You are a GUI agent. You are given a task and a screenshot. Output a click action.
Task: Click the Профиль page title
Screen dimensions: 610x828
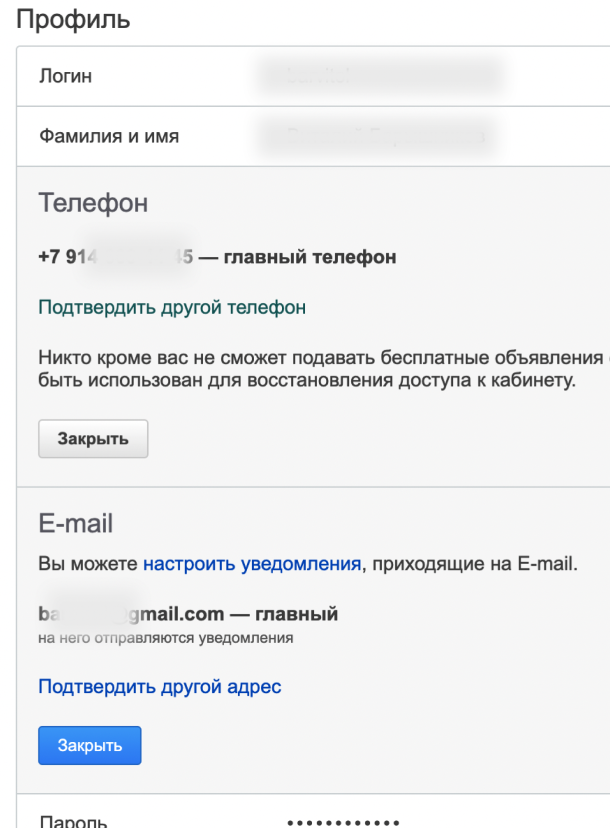73,20
